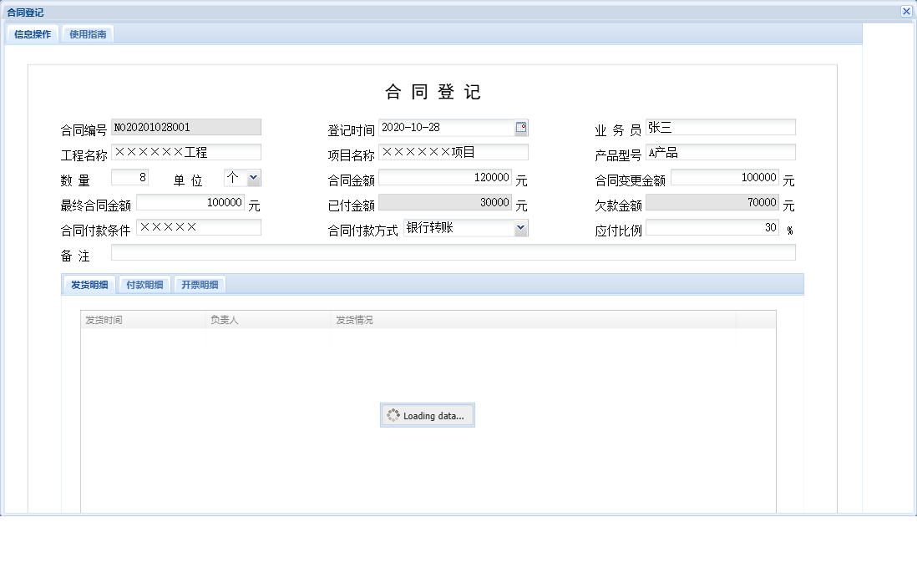Image resolution: width=917 pixels, height=588 pixels.
Task: Click the 应付比例 percentage field
Action: click(712, 227)
